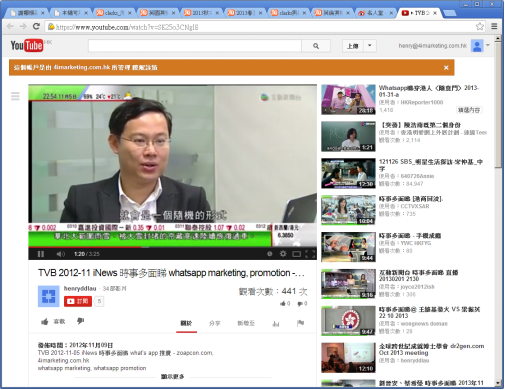Open the dr2gen.com Oct 2013 meeting video

(431, 349)
